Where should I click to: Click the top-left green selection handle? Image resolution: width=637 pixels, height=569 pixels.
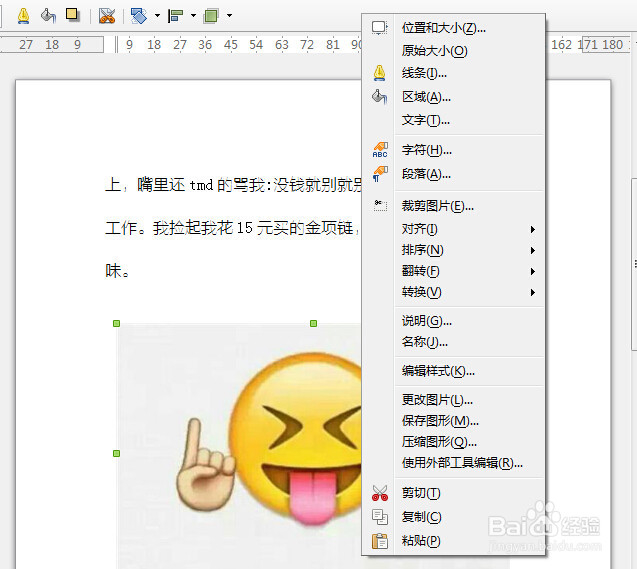117,324
